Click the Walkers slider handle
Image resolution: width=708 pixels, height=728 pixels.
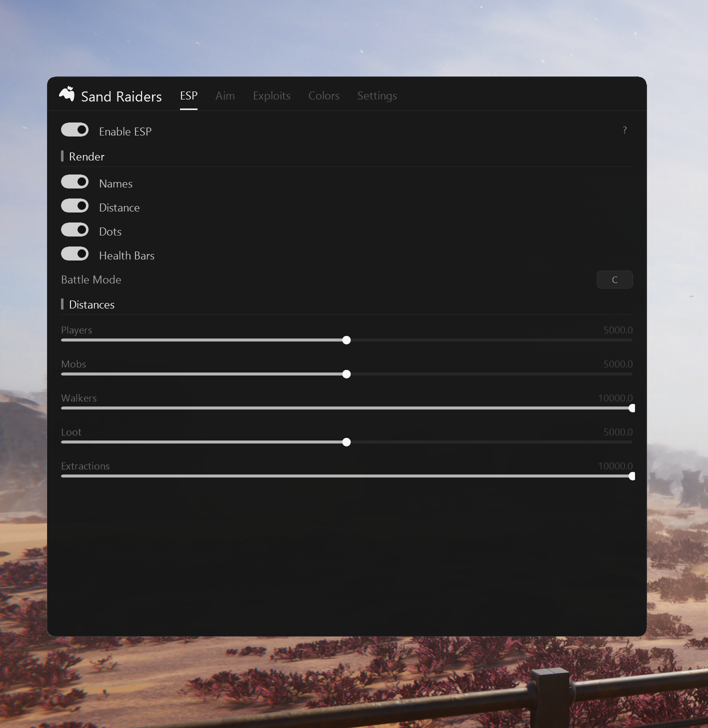pyautogui.click(x=632, y=408)
